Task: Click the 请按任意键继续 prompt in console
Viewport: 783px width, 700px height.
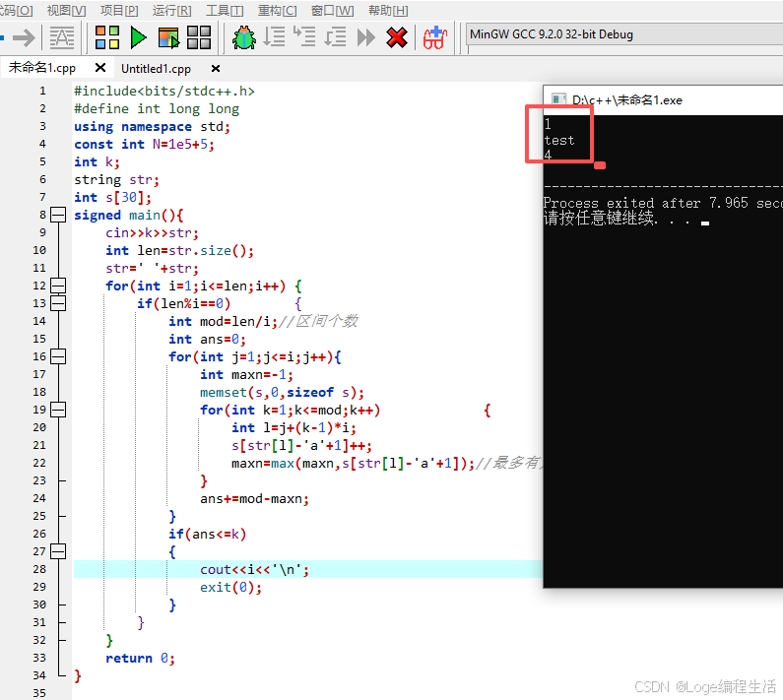Action: [x=617, y=219]
